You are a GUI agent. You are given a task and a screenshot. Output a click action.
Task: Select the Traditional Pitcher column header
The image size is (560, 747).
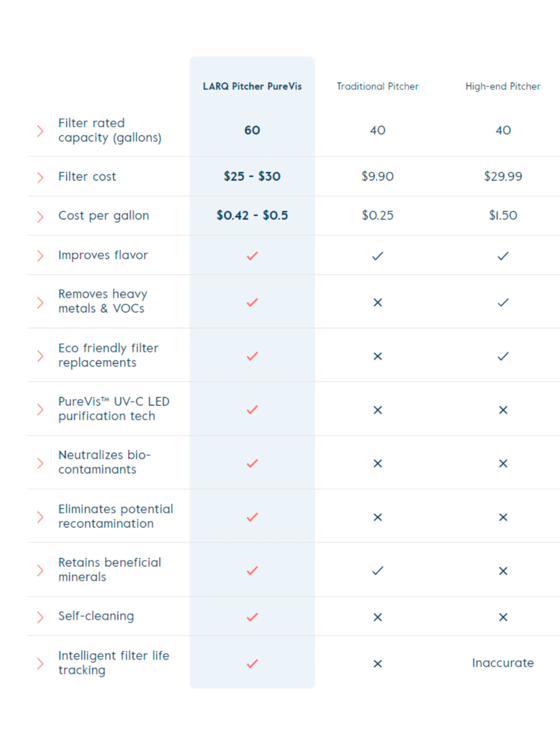(x=378, y=86)
